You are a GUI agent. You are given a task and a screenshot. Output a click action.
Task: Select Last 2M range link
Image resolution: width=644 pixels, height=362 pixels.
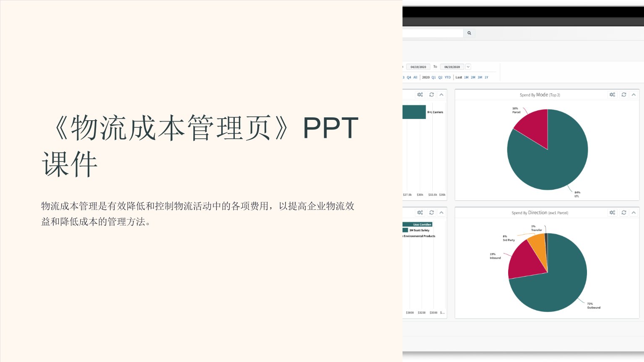pyautogui.click(x=473, y=78)
